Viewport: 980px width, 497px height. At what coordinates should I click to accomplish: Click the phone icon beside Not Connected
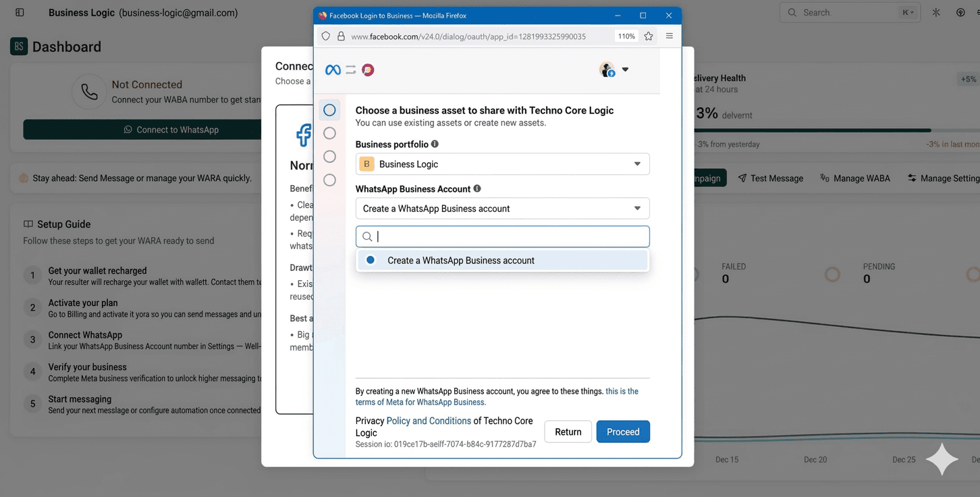click(x=89, y=92)
